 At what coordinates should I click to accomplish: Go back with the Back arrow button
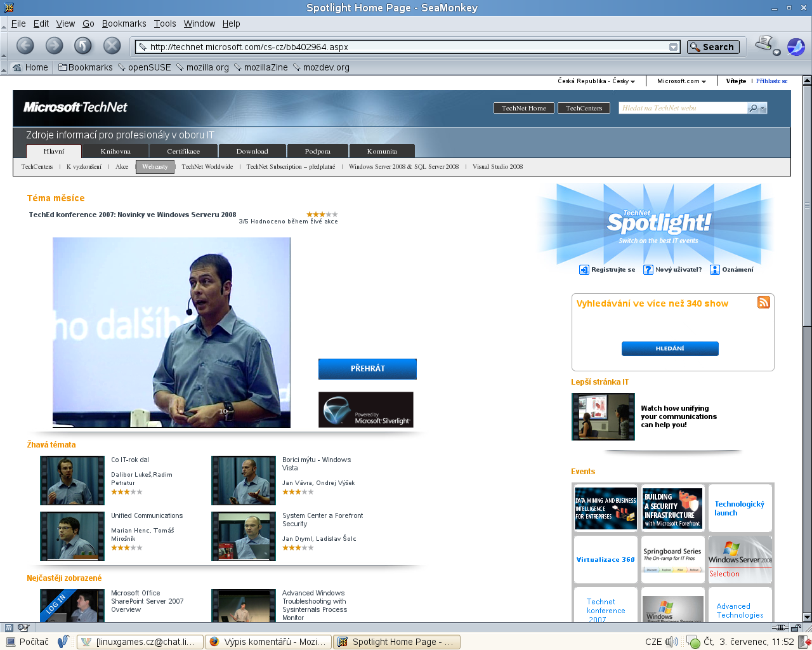coord(25,46)
